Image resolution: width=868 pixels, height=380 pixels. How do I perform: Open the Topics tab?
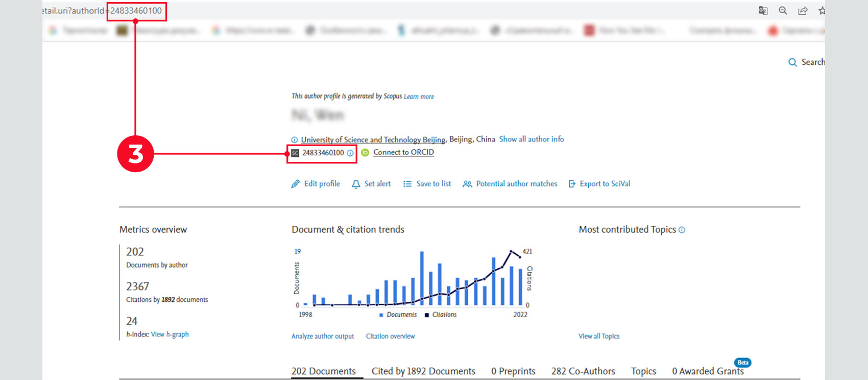coord(643,371)
